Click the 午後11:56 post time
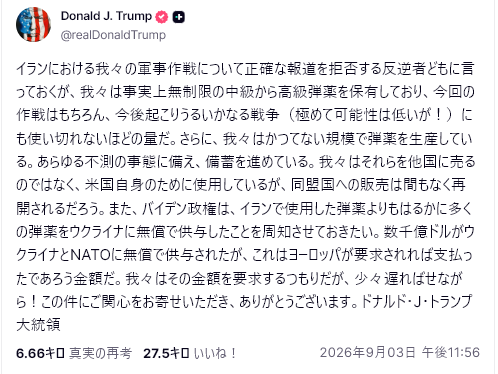The image size is (498, 374). pyautogui.click(x=451, y=352)
